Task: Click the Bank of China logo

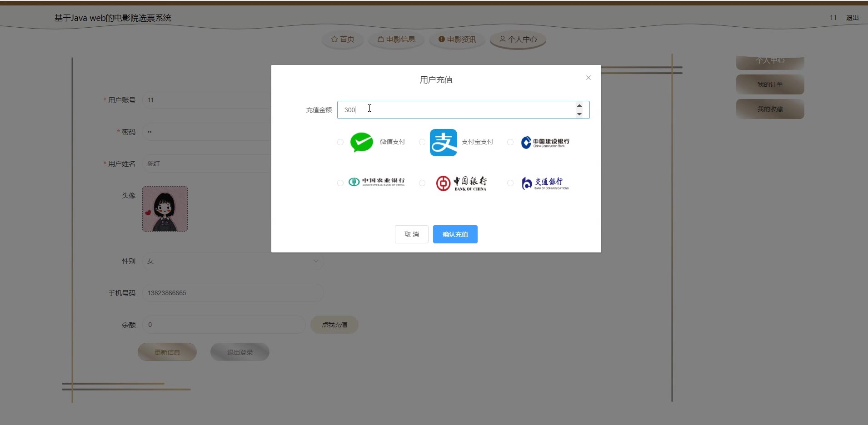Action: tap(461, 183)
